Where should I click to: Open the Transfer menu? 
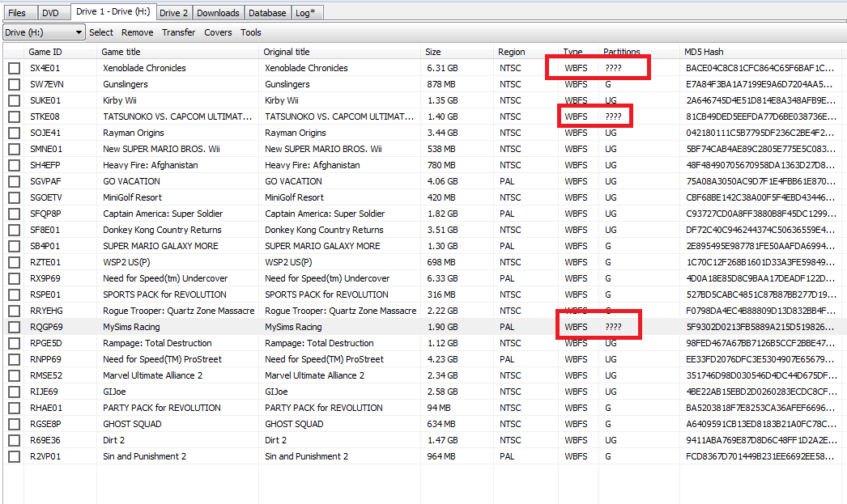click(x=178, y=32)
